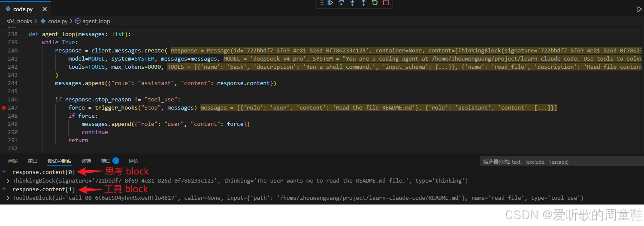
Task: Expand the ThinkingBlock output entry
Action: (x=8, y=181)
